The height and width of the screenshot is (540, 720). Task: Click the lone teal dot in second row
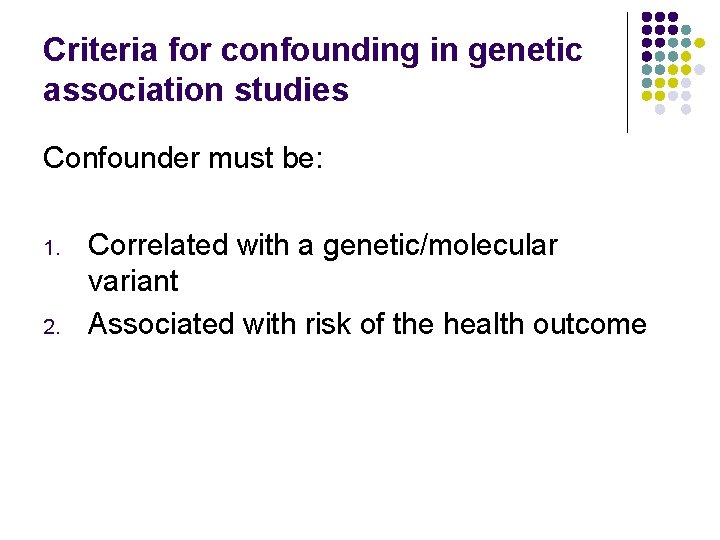click(686, 30)
